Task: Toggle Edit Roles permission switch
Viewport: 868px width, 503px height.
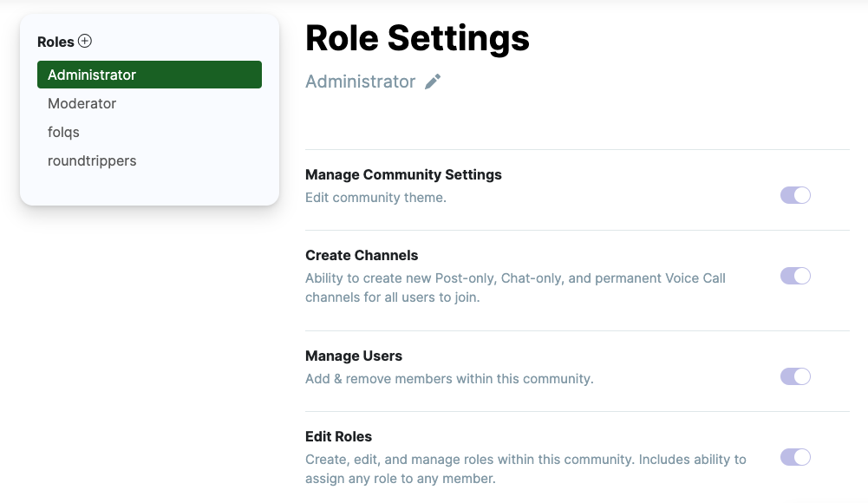Action: (x=795, y=458)
